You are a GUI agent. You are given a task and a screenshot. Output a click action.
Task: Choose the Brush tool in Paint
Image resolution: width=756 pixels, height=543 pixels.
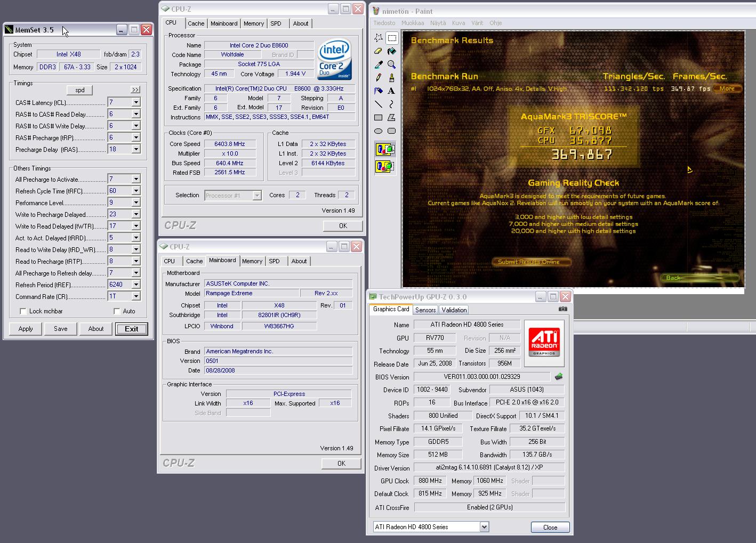392,78
